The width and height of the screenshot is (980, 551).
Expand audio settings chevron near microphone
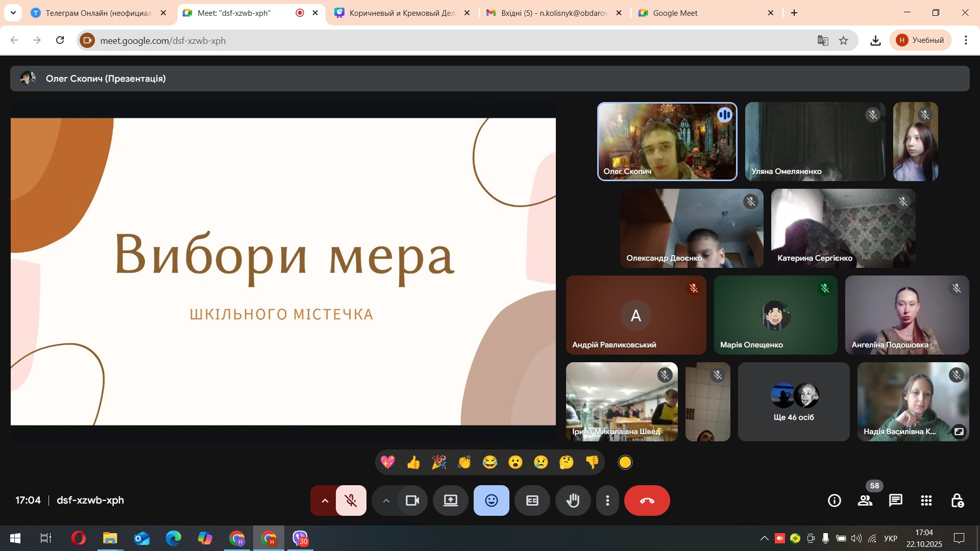coord(325,500)
